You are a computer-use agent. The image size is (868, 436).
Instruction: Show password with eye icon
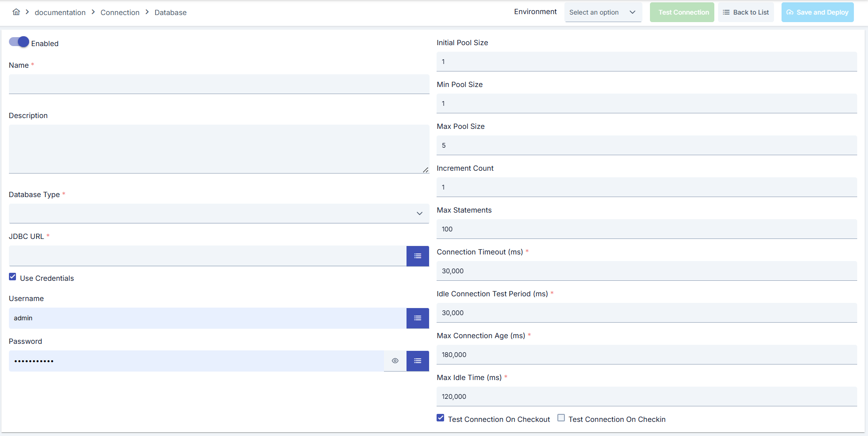(395, 361)
